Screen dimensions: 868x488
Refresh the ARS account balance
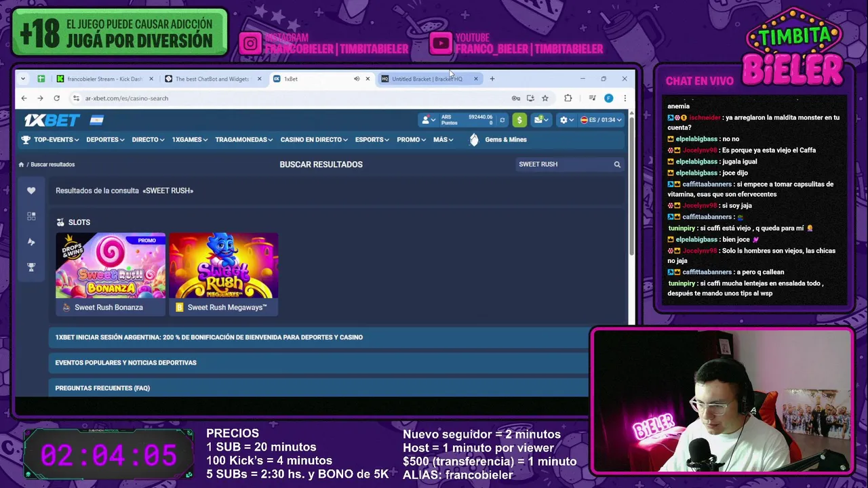(502, 120)
